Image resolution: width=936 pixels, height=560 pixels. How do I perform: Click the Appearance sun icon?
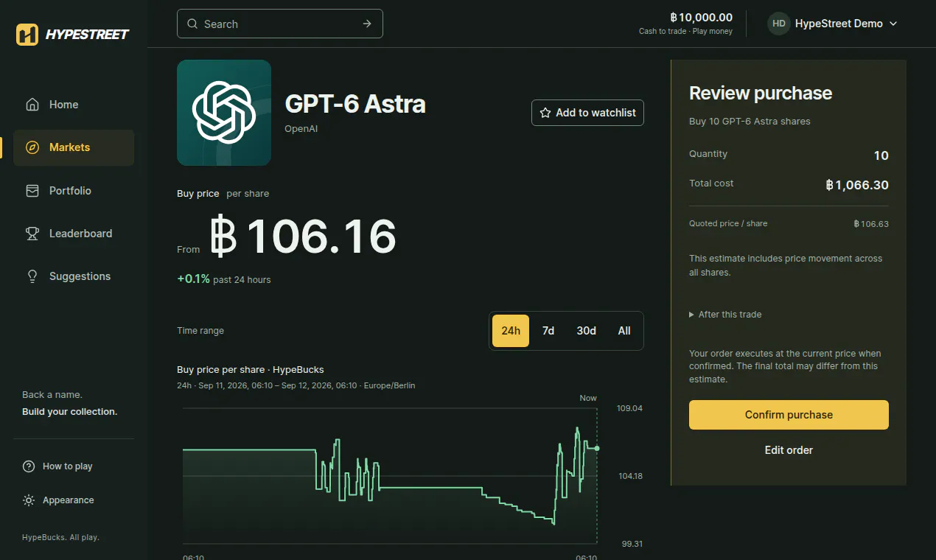(x=29, y=500)
